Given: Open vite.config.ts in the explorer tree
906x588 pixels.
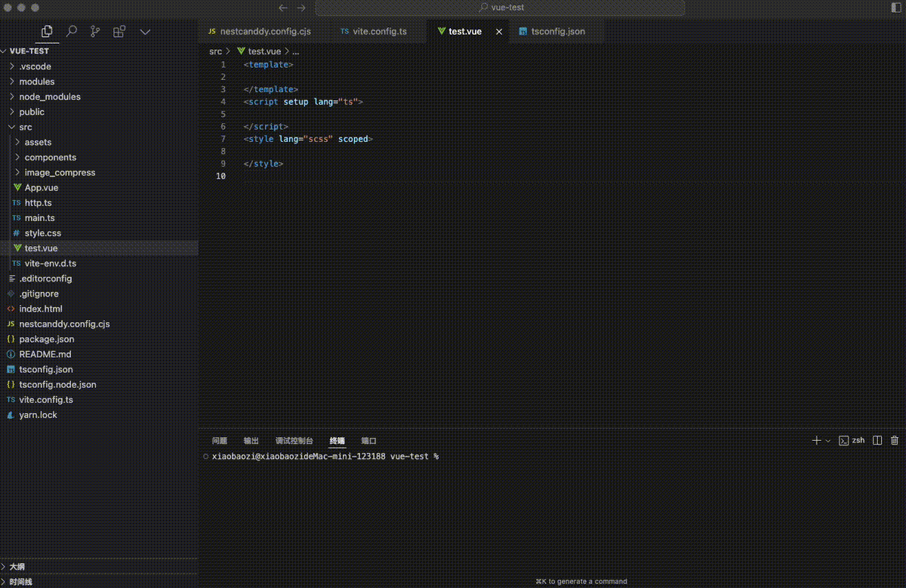Looking at the screenshot, I should pos(99,399).
